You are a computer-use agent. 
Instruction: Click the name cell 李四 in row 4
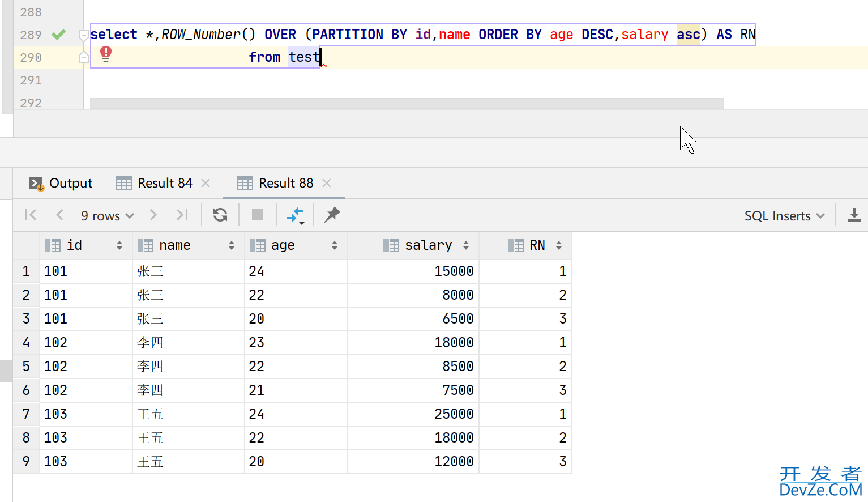pos(189,343)
